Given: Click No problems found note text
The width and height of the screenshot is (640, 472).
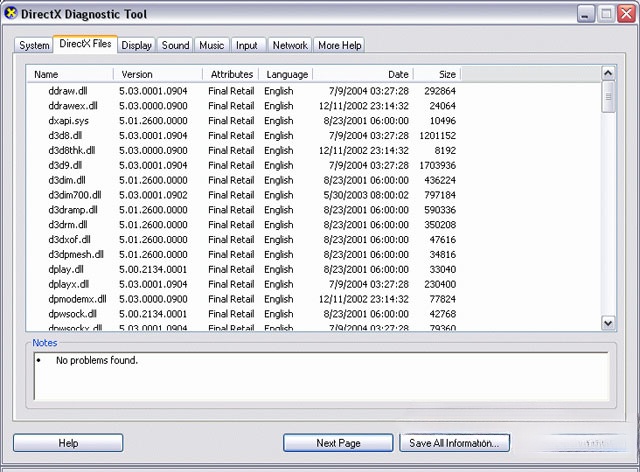Looking at the screenshot, I should (x=97, y=360).
